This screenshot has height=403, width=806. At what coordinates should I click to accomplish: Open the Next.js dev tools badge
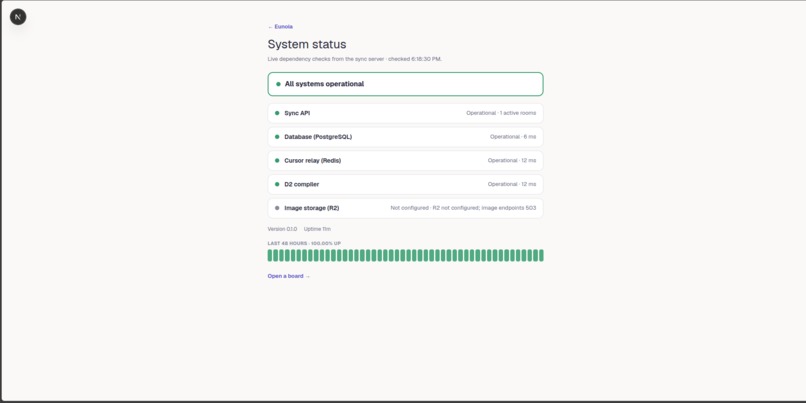coord(18,17)
